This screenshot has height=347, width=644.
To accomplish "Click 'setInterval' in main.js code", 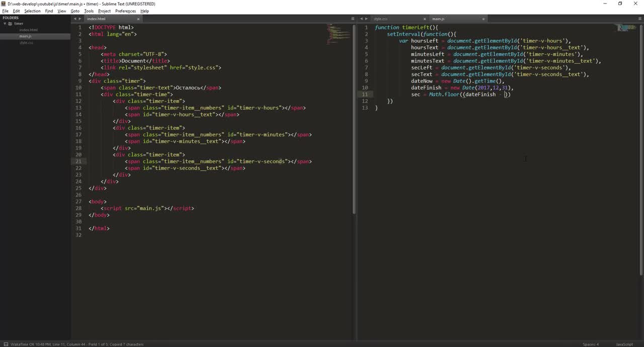I will click(x=404, y=34).
